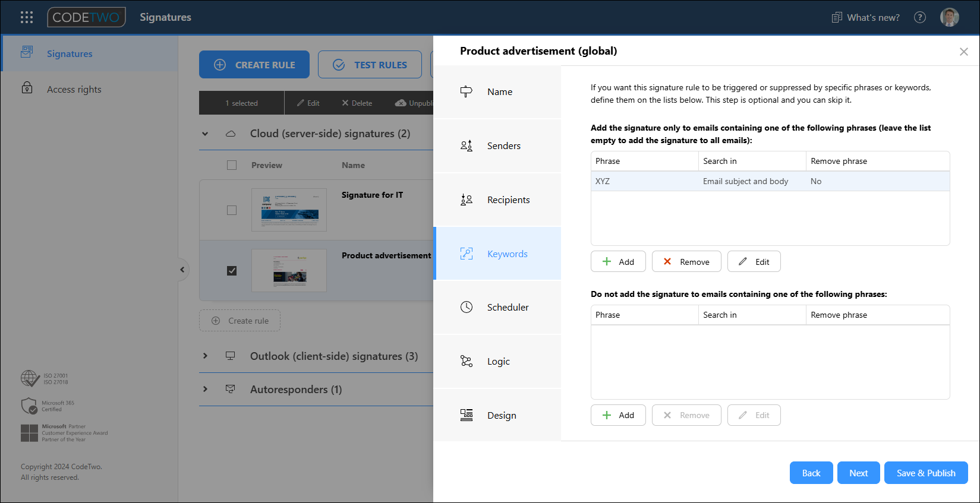The width and height of the screenshot is (980, 503).
Task: Click Save & Publish
Action: point(926,473)
